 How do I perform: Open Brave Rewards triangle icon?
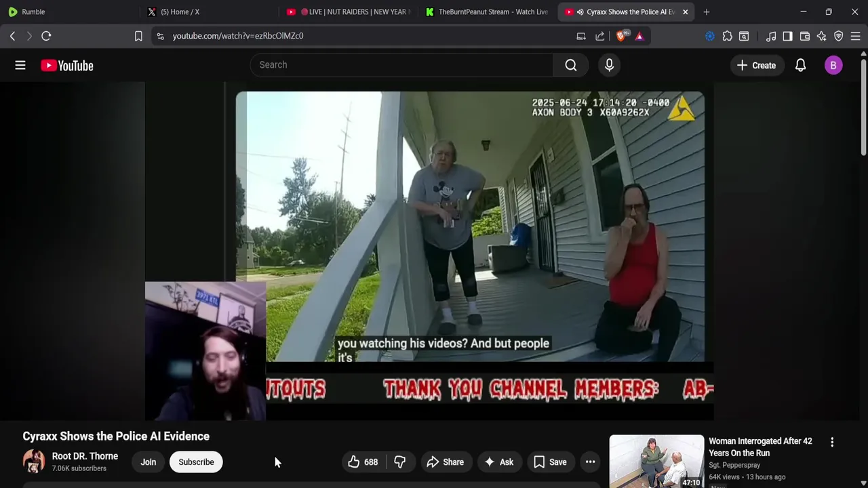639,36
